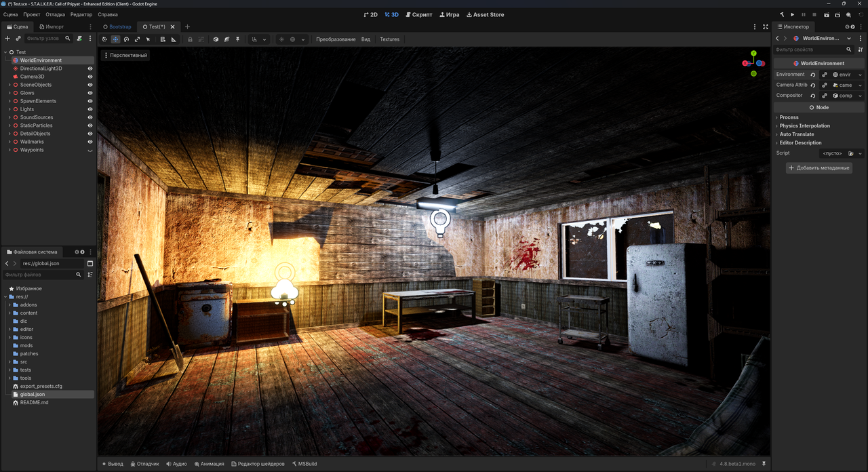Attach script icon in Scene dock
The height and width of the screenshot is (472, 868).
click(x=79, y=39)
